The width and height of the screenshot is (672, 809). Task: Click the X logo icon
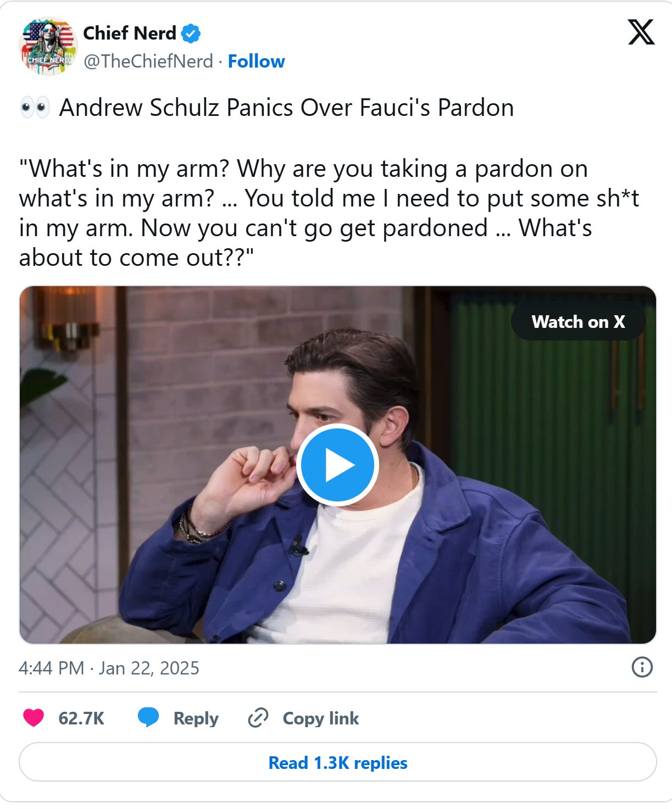(641, 32)
